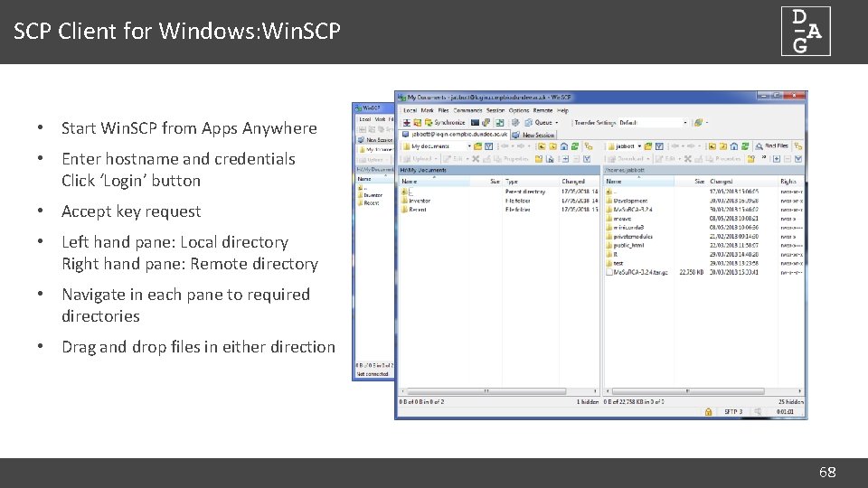Open the Help menu
This screenshot has height=488, width=868.
click(x=563, y=110)
